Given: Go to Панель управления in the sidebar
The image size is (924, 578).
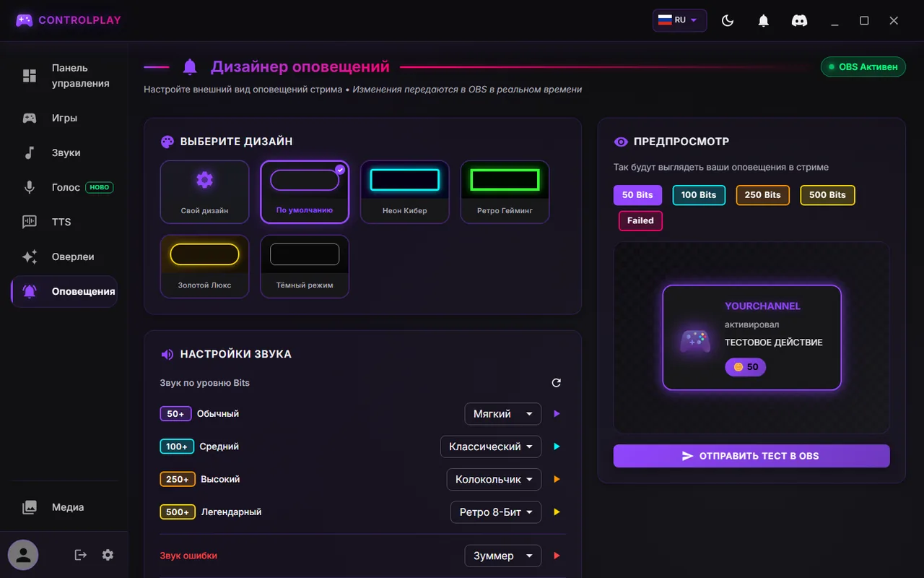Looking at the screenshot, I should [x=64, y=76].
